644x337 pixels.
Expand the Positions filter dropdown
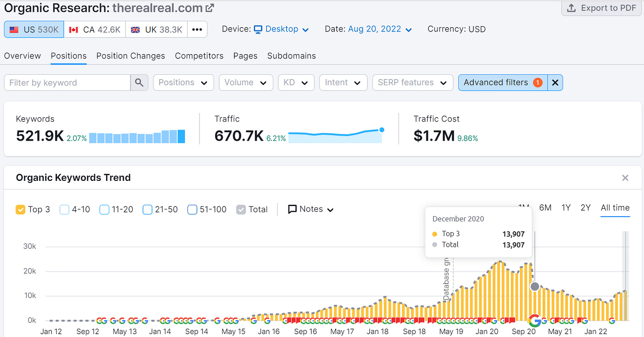(x=184, y=82)
